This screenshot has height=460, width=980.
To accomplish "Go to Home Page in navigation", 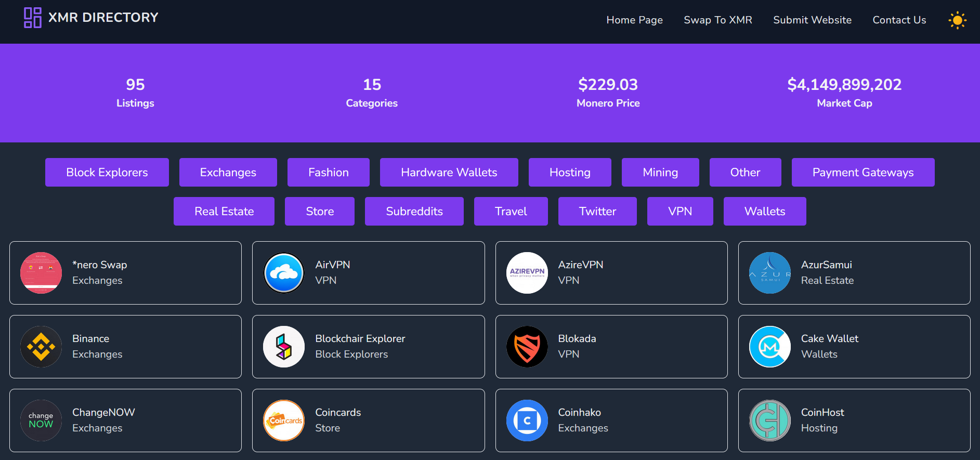I will (634, 20).
